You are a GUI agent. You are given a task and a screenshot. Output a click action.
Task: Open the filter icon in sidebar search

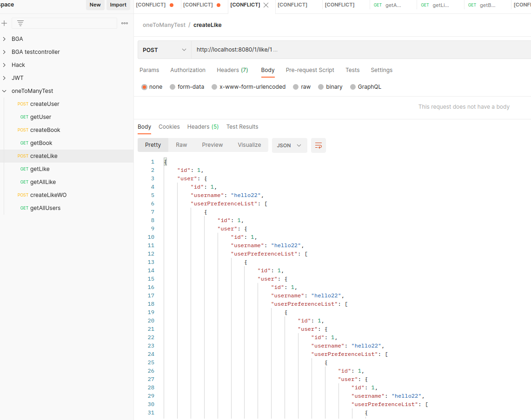(20, 23)
